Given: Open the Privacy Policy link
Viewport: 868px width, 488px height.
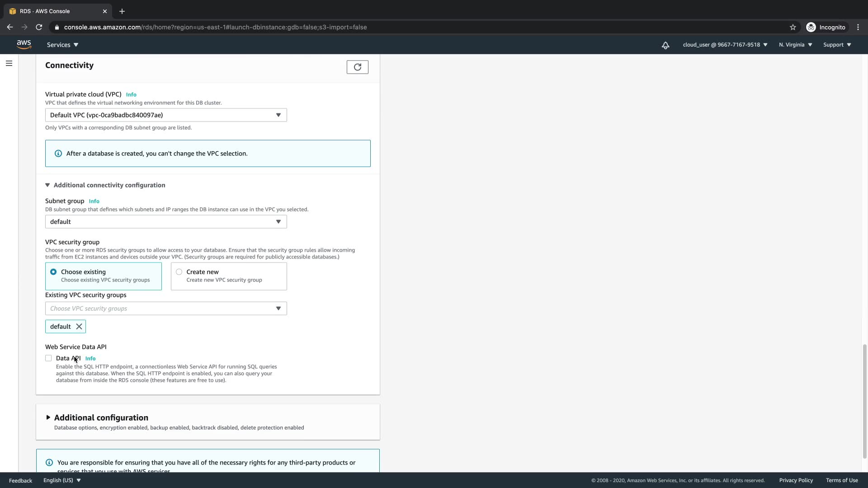Looking at the screenshot, I should point(796,480).
